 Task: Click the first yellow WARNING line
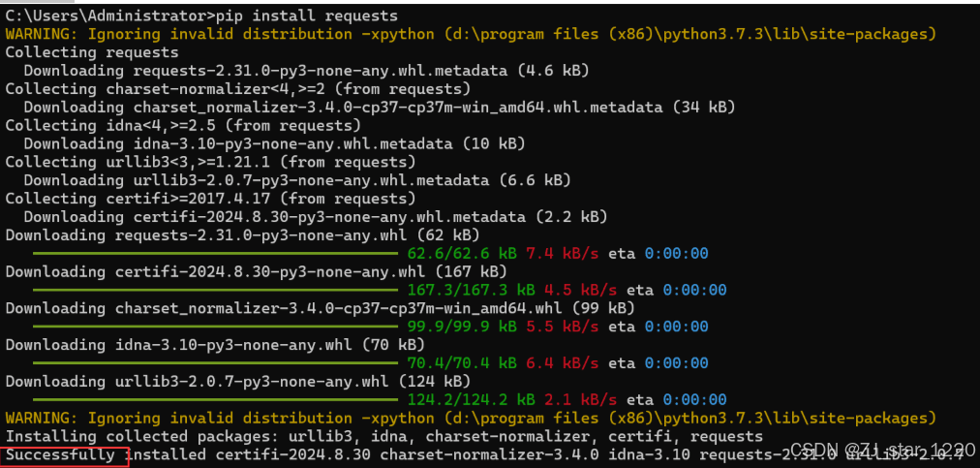coord(471,34)
